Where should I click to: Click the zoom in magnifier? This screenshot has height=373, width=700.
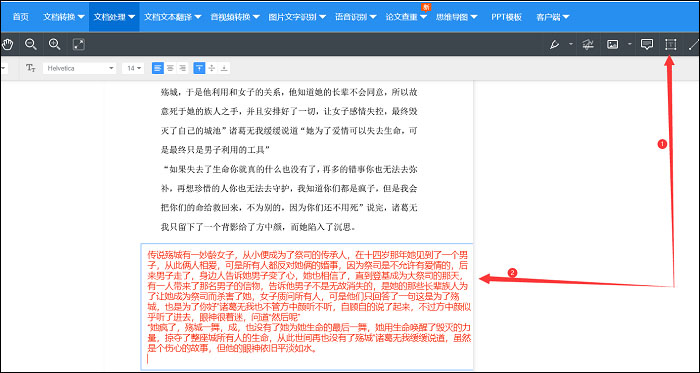coord(54,44)
